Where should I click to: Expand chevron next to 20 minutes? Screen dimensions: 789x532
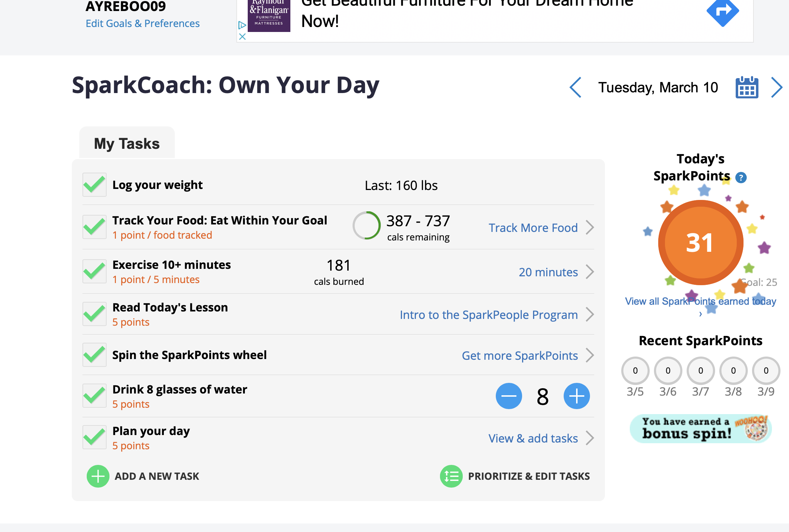[x=590, y=272]
